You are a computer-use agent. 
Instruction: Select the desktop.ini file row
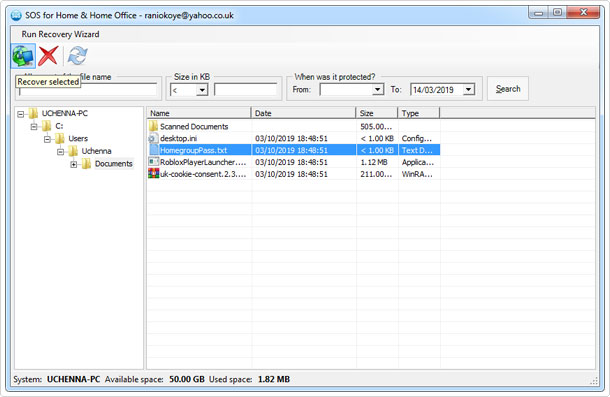pyautogui.click(x=294, y=139)
